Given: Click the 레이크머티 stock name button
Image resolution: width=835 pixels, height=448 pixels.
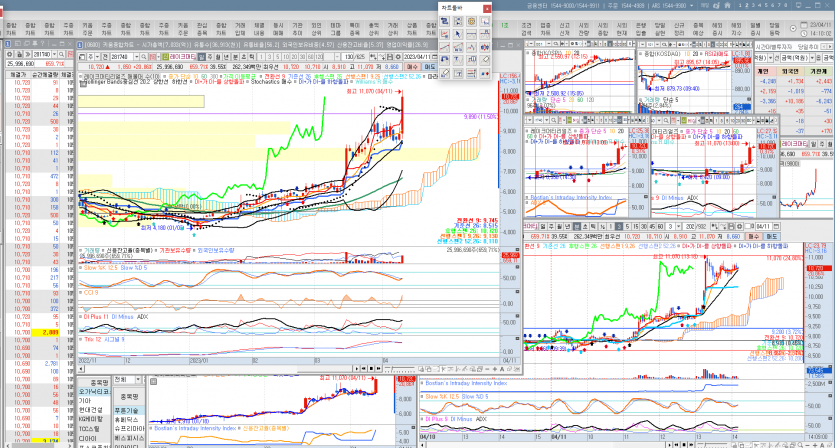Looking at the screenshot, I should point(183,57).
